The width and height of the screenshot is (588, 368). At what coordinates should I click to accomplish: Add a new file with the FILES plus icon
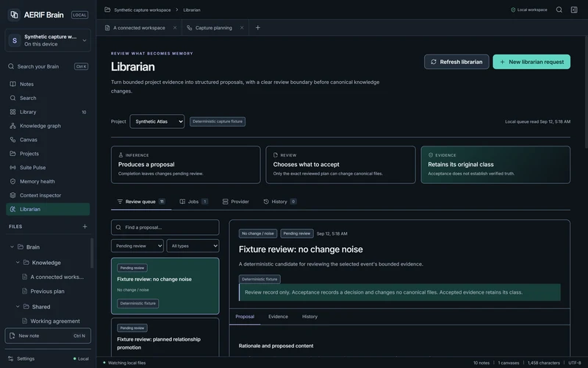[85, 227]
